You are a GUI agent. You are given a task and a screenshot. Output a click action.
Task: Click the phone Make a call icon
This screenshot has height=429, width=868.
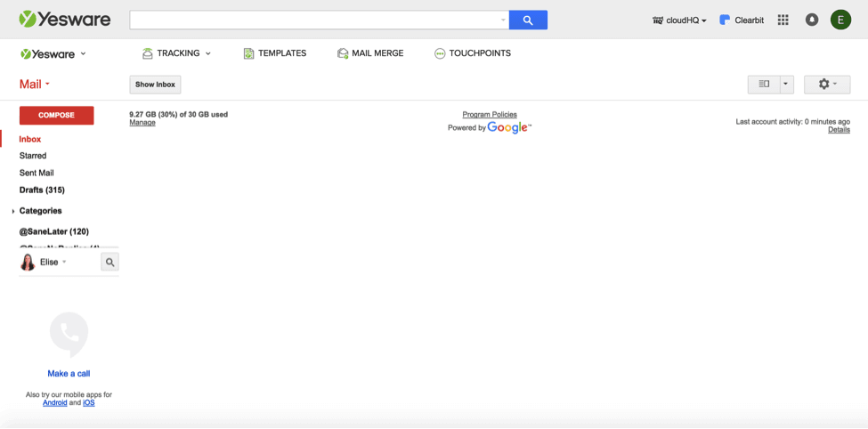(x=69, y=335)
